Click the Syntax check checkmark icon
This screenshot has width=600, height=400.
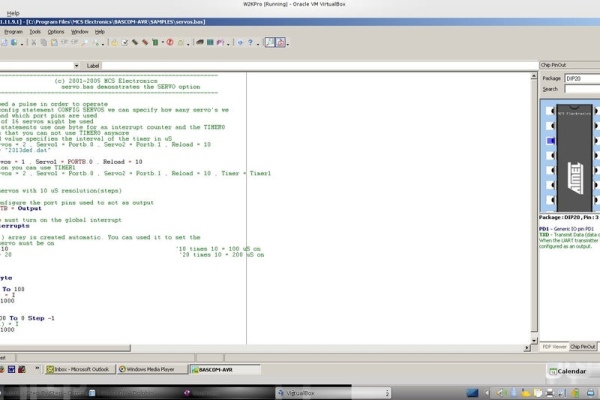click(x=125, y=42)
